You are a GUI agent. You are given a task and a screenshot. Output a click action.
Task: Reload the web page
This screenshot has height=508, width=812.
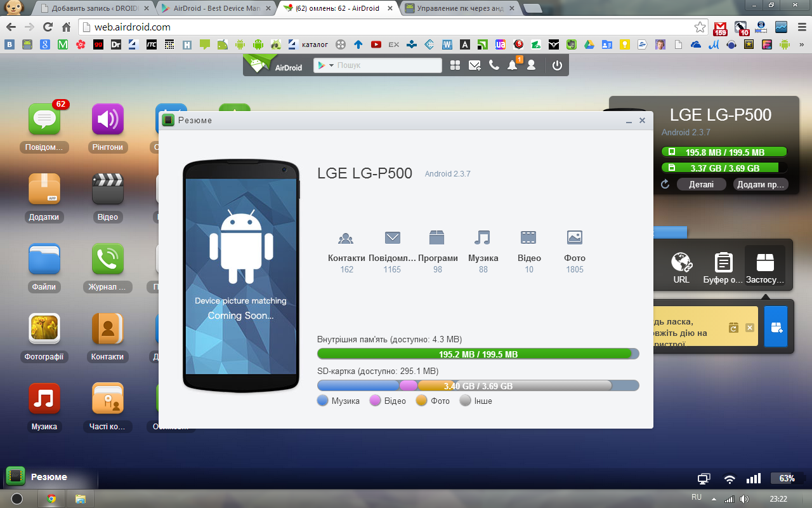(x=48, y=27)
